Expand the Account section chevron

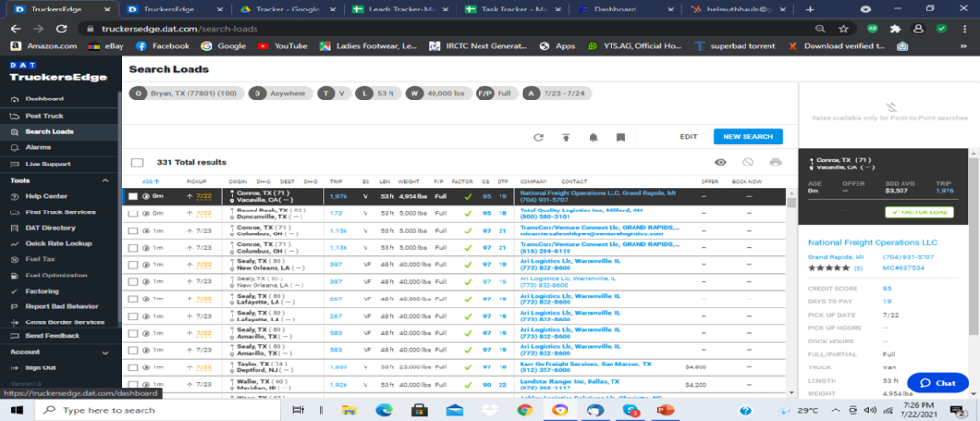click(105, 352)
